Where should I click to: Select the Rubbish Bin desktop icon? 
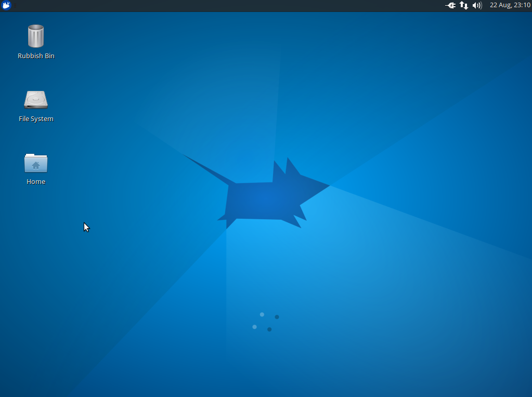[36, 36]
